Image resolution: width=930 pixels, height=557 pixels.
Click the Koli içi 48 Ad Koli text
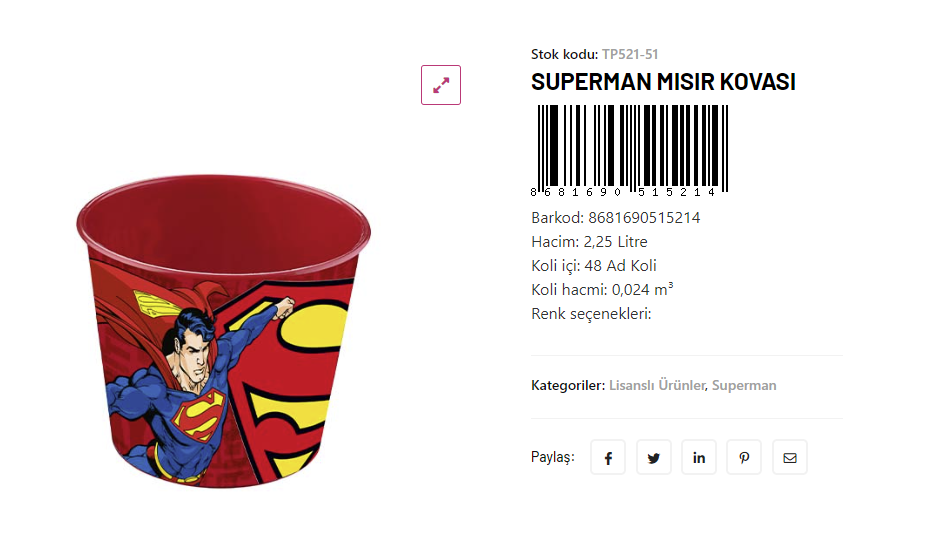593,265
